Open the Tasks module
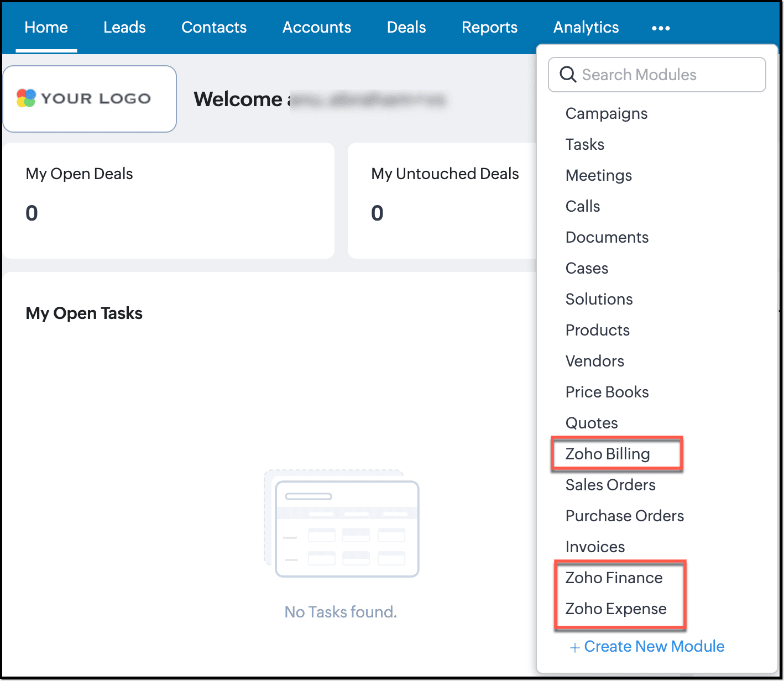784x681 pixels. (585, 145)
